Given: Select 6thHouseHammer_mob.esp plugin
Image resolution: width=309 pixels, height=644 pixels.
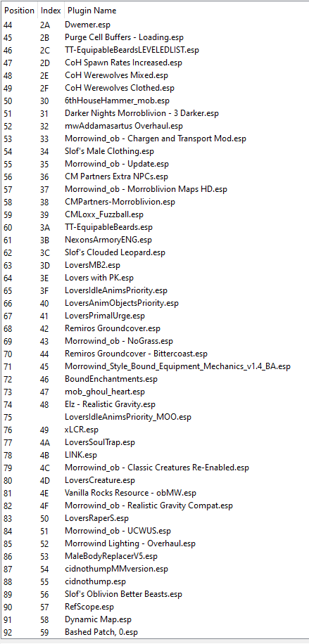Looking at the screenshot, I should [x=117, y=101].
